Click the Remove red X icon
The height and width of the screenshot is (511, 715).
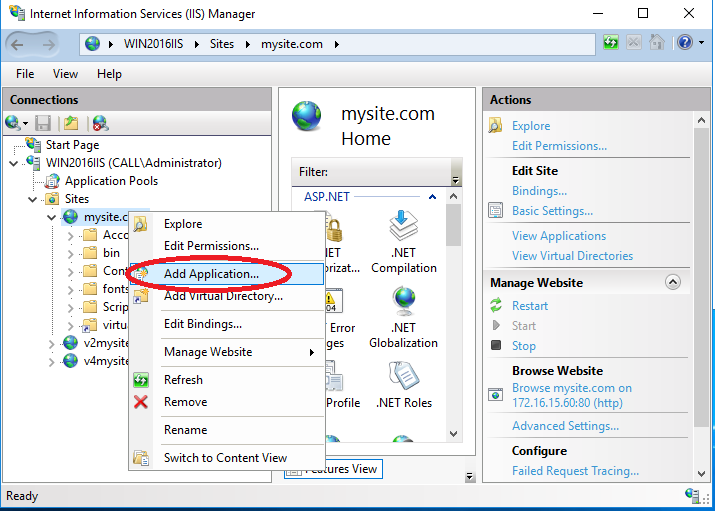[141, 402]
